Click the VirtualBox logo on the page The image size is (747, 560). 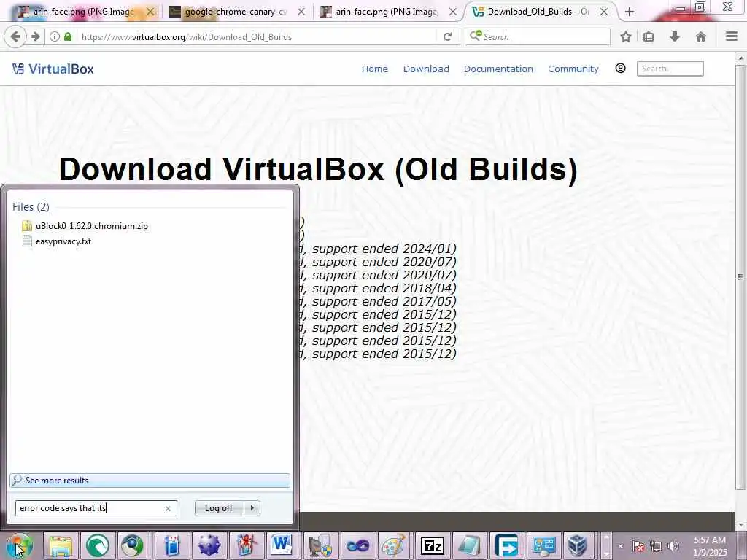[x=53, y=69]
